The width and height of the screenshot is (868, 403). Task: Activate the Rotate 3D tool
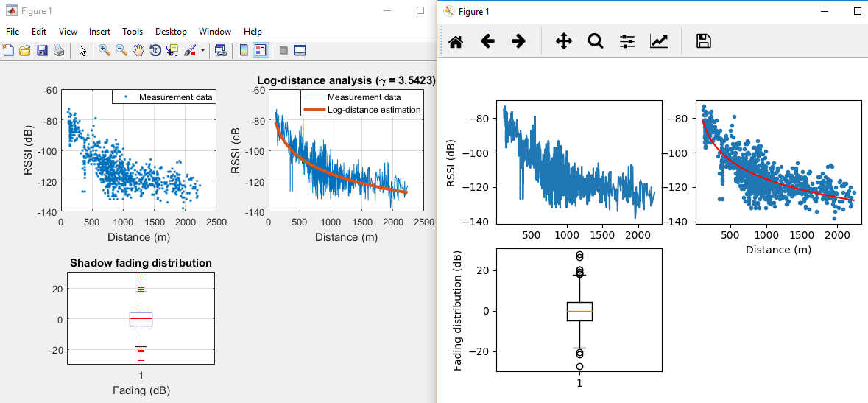coord(155,50)
